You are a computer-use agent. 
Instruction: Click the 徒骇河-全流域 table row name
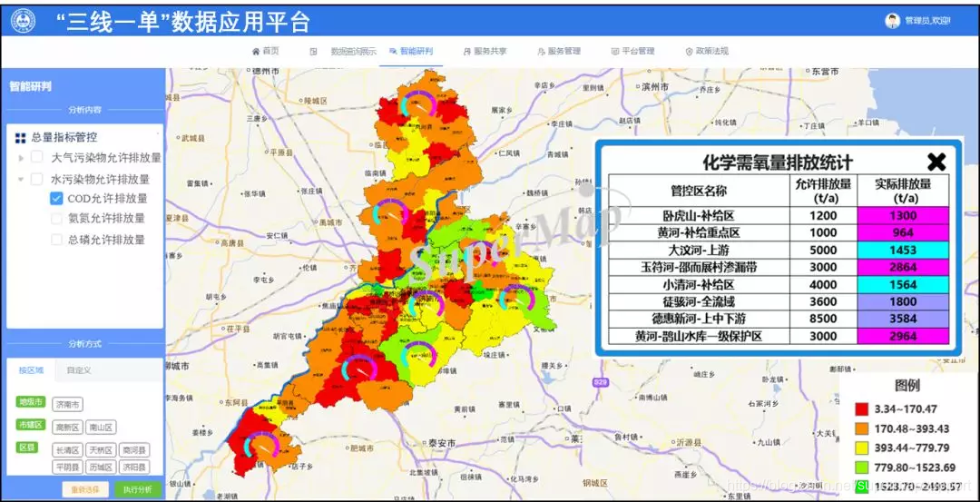pyautogui.click(x=699, y=301)
